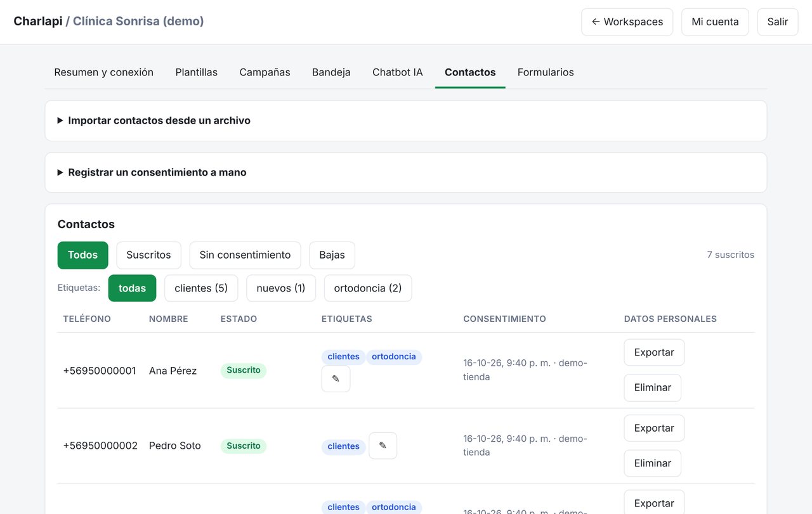The height and width of the screenshot is (514, 812).
Task: Filter by the clientes (5) tag
Action: point(201,288)
